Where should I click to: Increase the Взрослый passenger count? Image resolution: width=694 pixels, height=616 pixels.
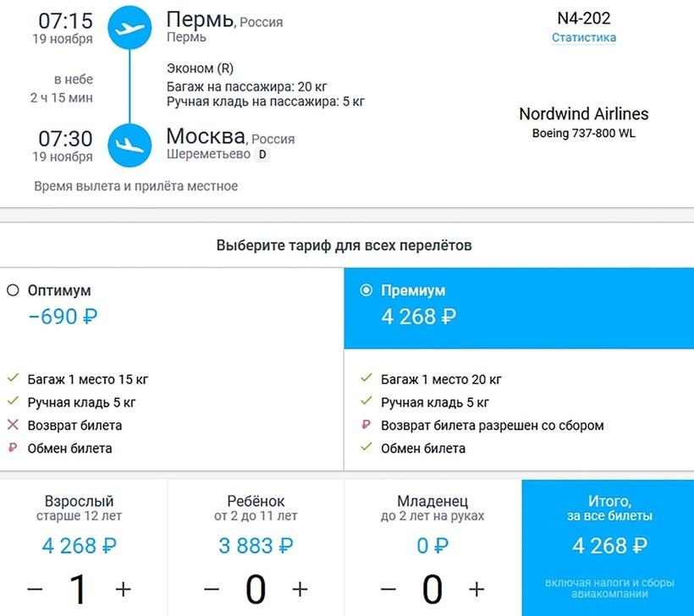pyautogui.click(x=124, y=588)
